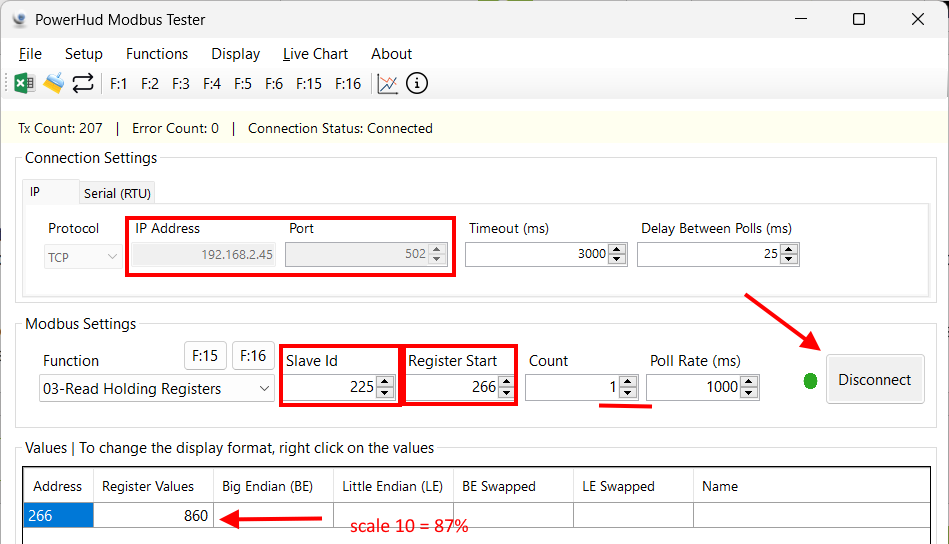The image size is (949, 544).
Task: Click the BE Swapped column header
Action: 513,486
